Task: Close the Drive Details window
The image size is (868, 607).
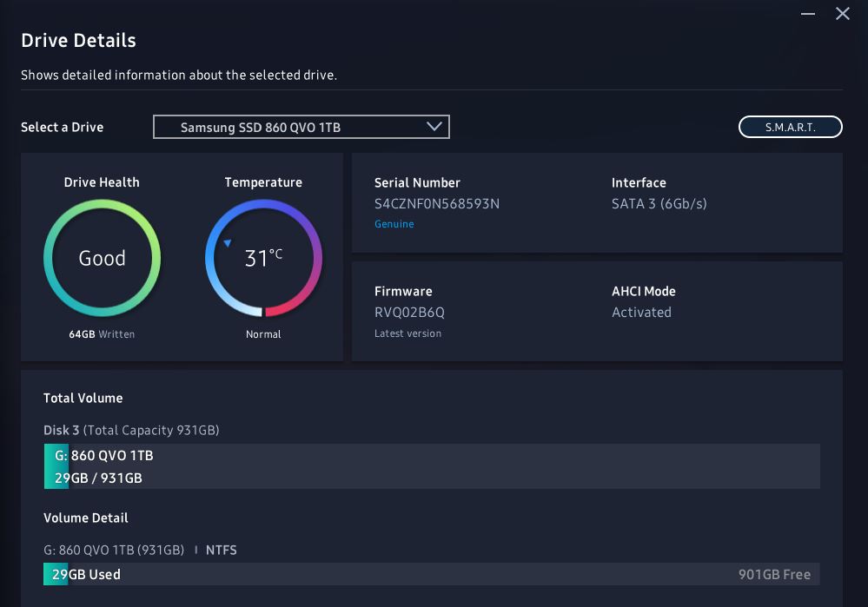Action: pos(843,14)
